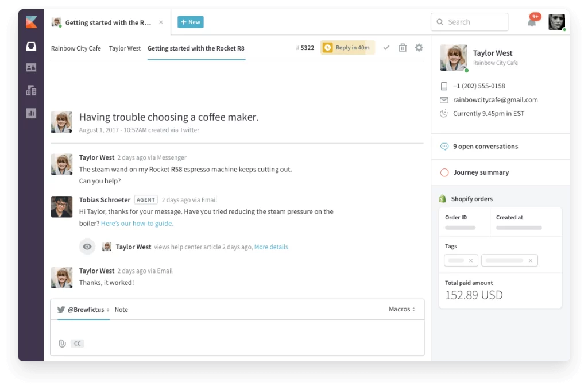
Task: Click the 'Shopify orders' heading
Action: pos(472,199)
